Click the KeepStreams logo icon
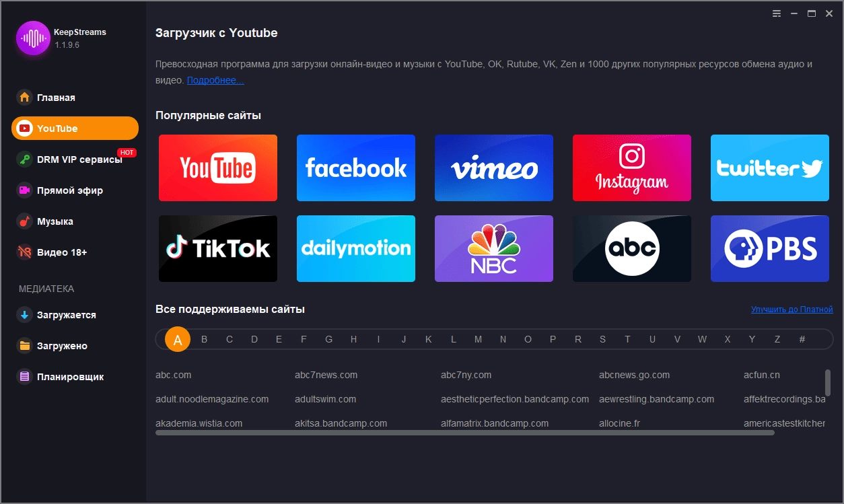844x504 pixels. click(33, 38)
